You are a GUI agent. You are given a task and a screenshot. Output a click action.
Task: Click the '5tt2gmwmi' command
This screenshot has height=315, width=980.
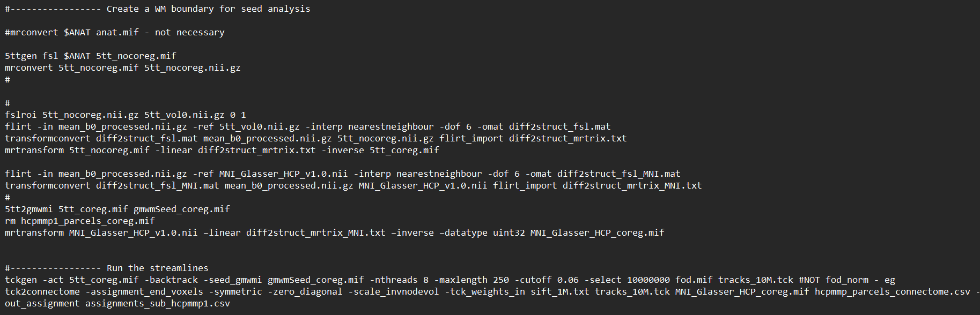pyautogui.click(x=29, y=209)
